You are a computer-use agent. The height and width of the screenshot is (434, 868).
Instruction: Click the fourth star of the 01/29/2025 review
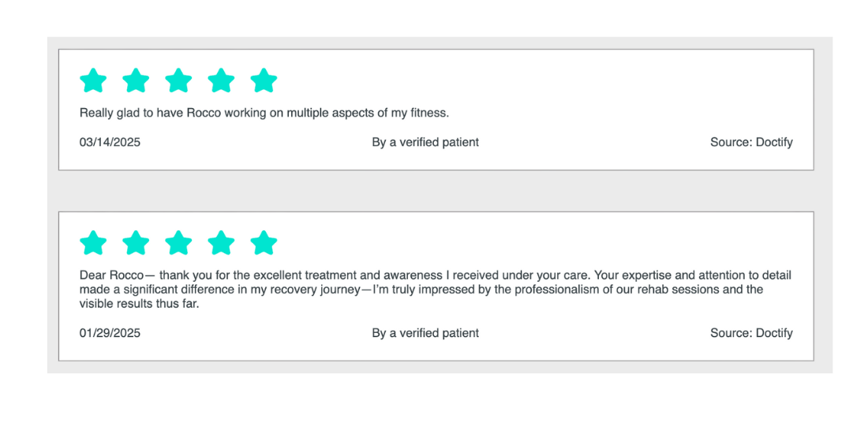[221, 242]
